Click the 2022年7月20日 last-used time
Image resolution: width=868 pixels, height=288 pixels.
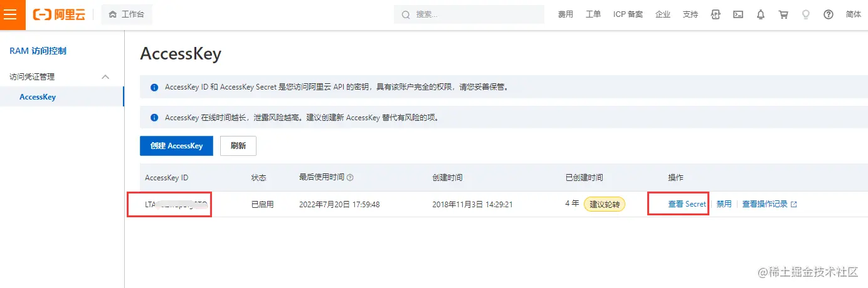[x=339, y=204]
